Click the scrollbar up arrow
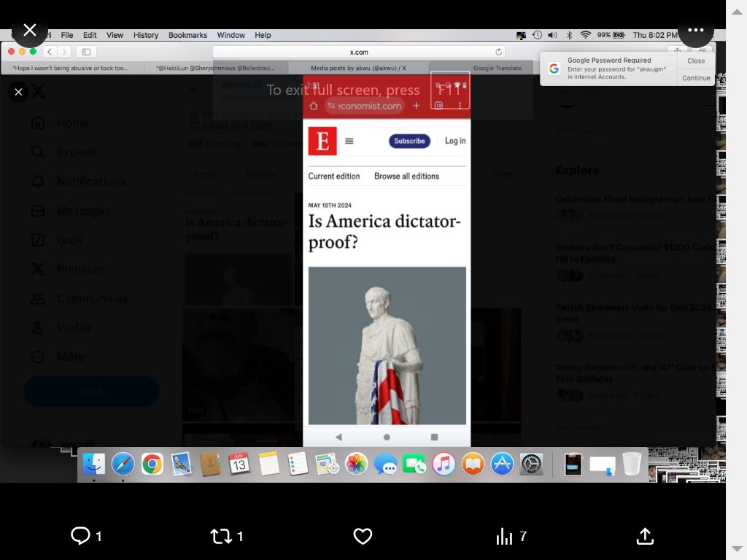This screenshot has width=747, height=560. pyautogui.click(x=737, y=12)
